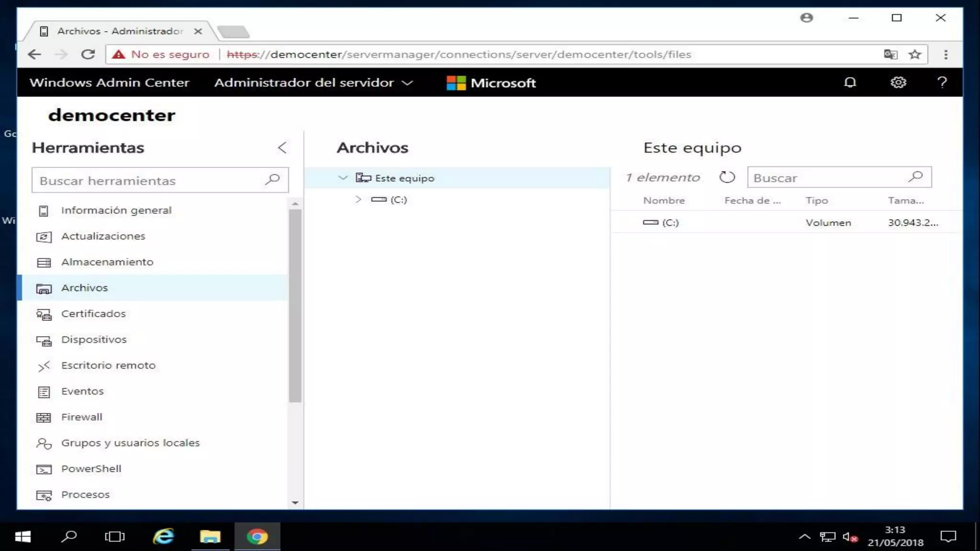Click the Nombre column header

coord(664,201)
